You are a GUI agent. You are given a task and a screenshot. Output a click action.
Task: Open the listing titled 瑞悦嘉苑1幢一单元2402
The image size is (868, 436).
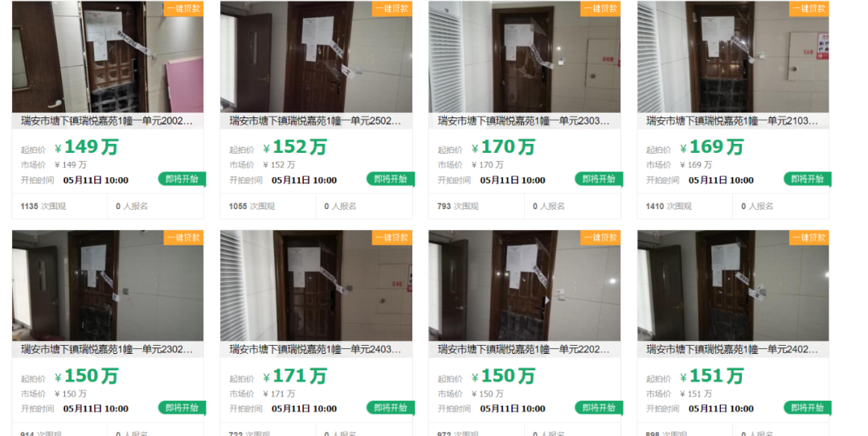click(x=732, y=350)
